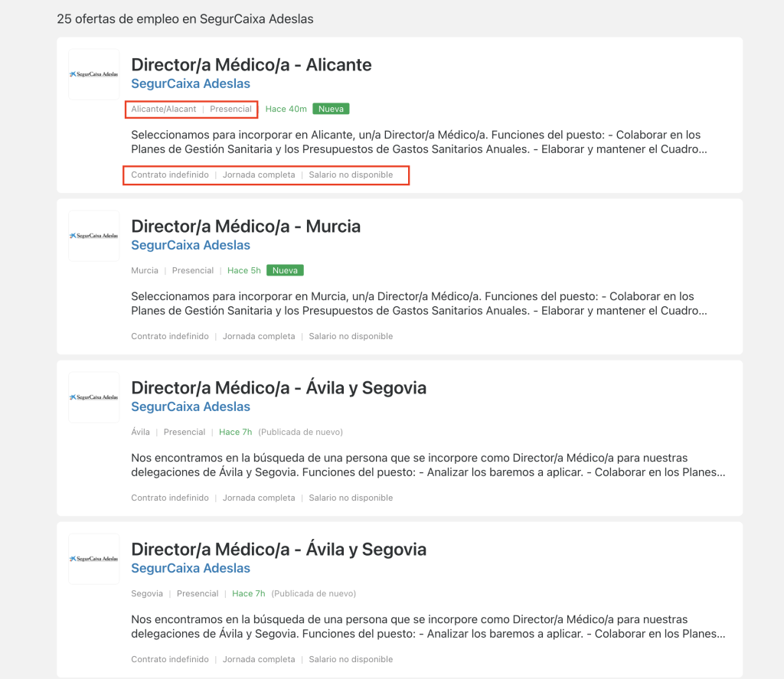The height and width of the screenshot is (679, 784).
Task: Click the green Nueva badge on the Alicante job
Action: tap(331, 109)
